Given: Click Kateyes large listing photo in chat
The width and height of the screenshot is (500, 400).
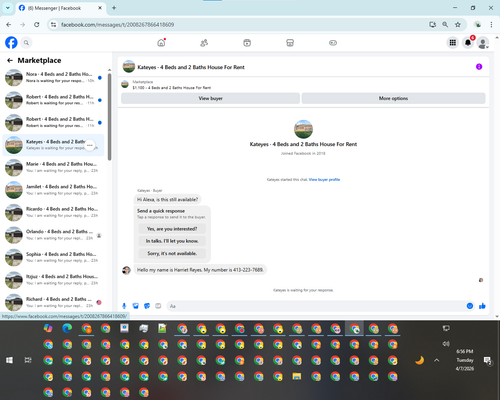Looking at the screenshot, I should 303,129.
